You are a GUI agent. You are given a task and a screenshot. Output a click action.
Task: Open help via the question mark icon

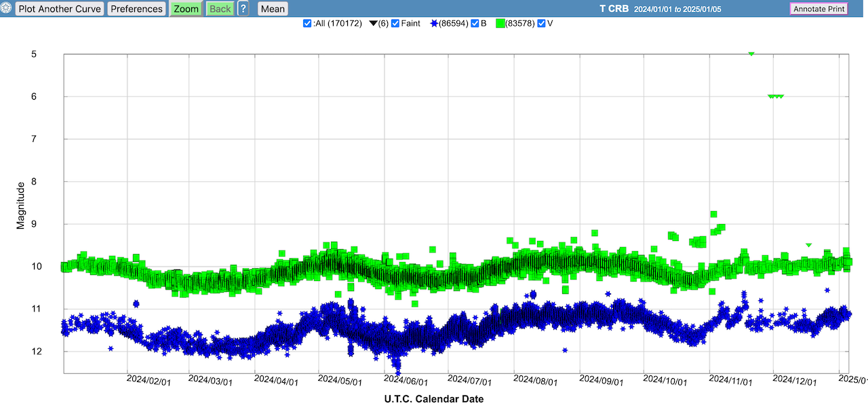point(243,9)
